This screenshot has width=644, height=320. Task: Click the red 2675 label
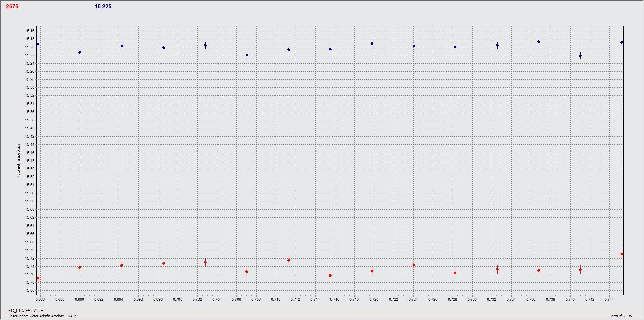pyautogui.click(x=12, y=6)
